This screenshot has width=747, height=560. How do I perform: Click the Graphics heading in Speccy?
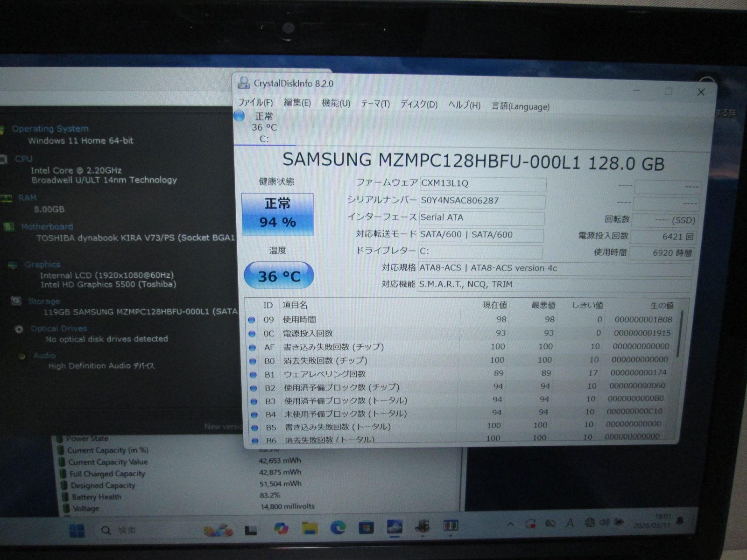(42, 265)
